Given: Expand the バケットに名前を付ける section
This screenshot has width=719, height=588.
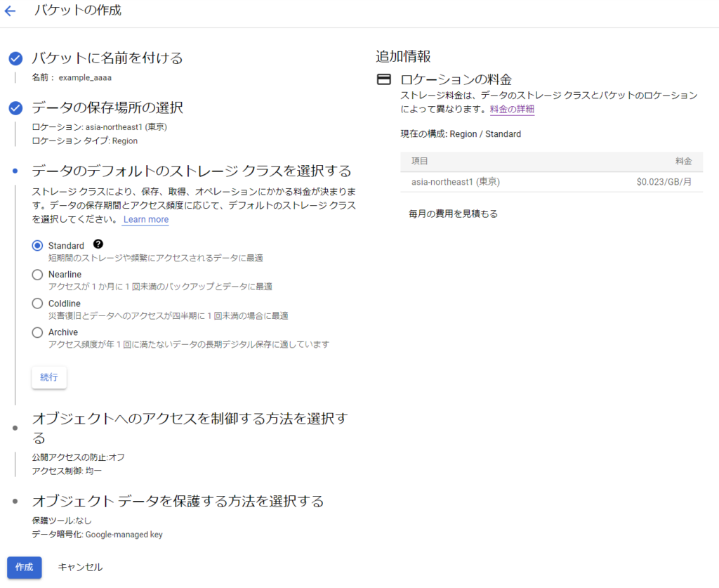Looking at the screenshot, I should point(107,58).
